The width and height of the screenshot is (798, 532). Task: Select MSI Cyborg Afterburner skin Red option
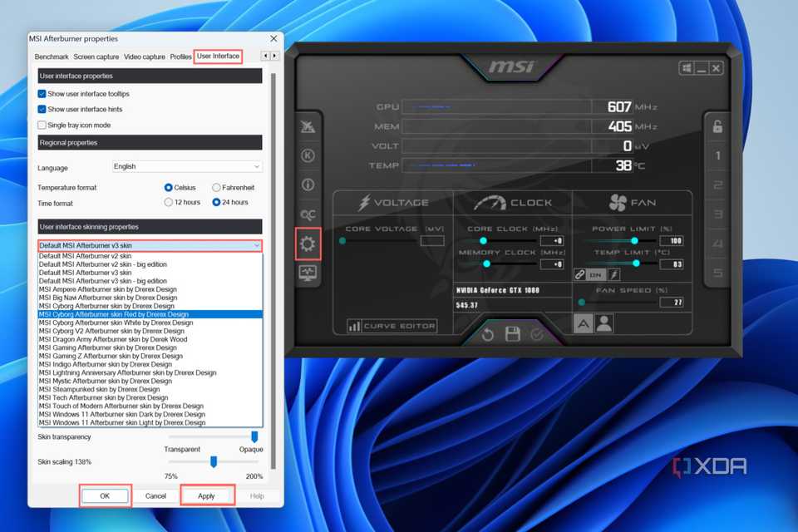pyautogui.click(x=150, y=314)
